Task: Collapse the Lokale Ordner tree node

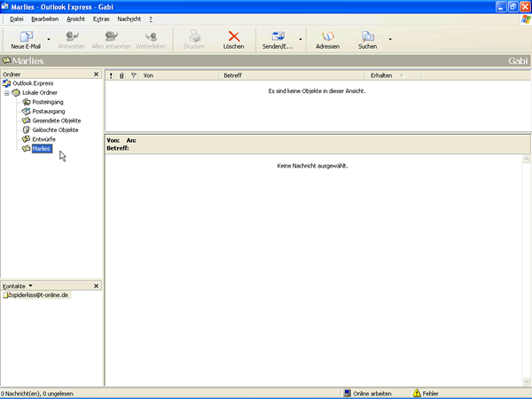Action: tap(6, 92)
